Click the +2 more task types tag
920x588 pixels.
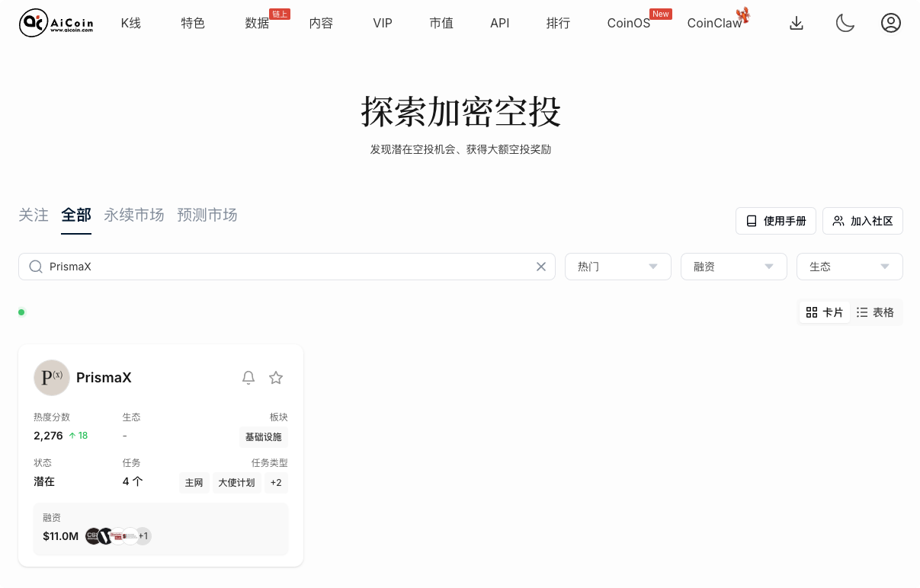coord(276,483)
